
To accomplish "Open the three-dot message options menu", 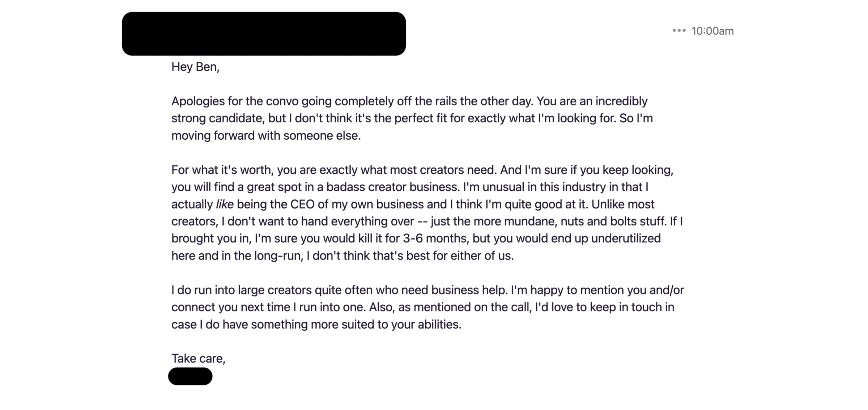I will coord(679,31).
